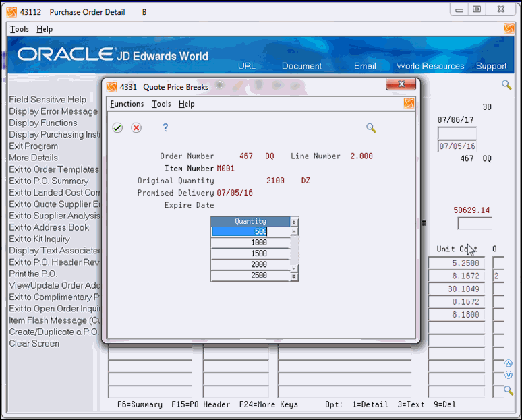Open the World Resources link
Viewport: 522px width, 420px height.
point(430,66)
